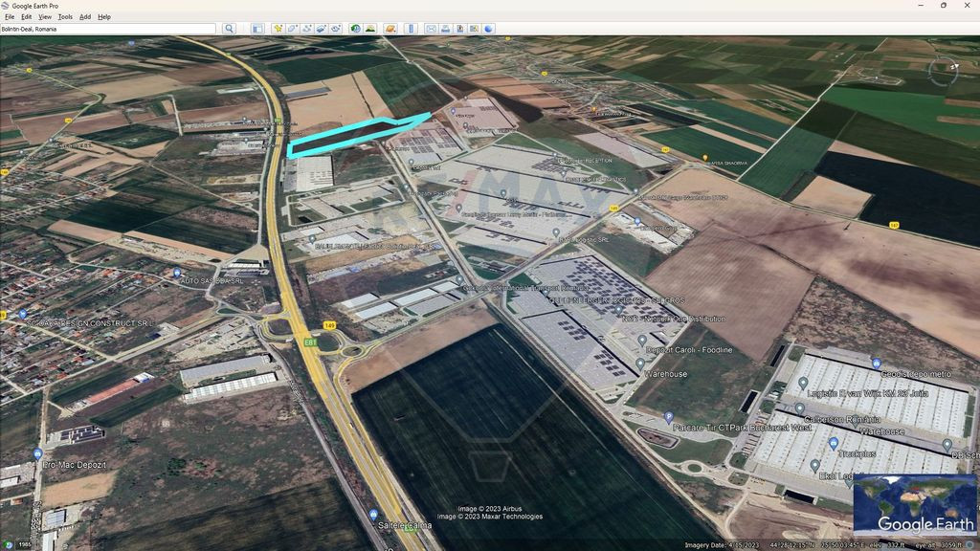
Task: Focus the search field with Bolintin-Deal, Romania
Action: pos(107,29)
